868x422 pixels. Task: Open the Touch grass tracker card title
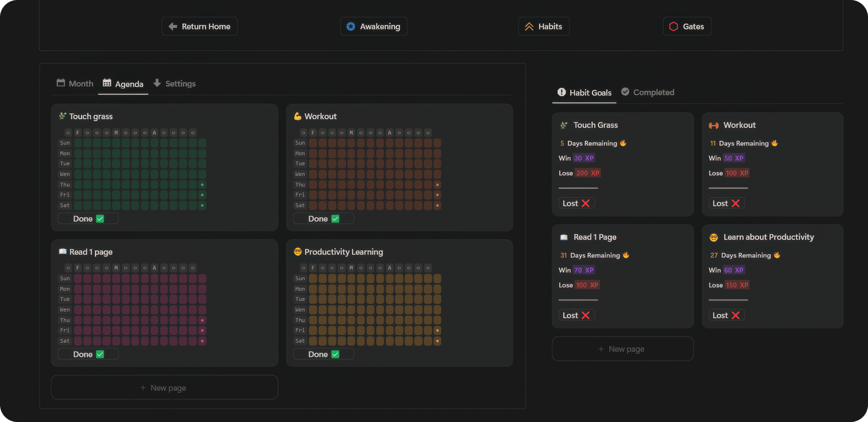coord(91,116)
